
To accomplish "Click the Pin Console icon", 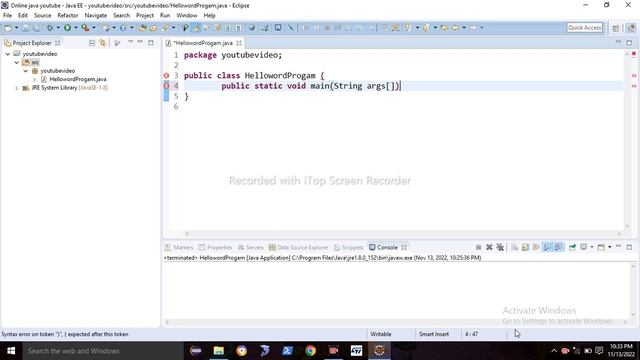I will 572,247.
